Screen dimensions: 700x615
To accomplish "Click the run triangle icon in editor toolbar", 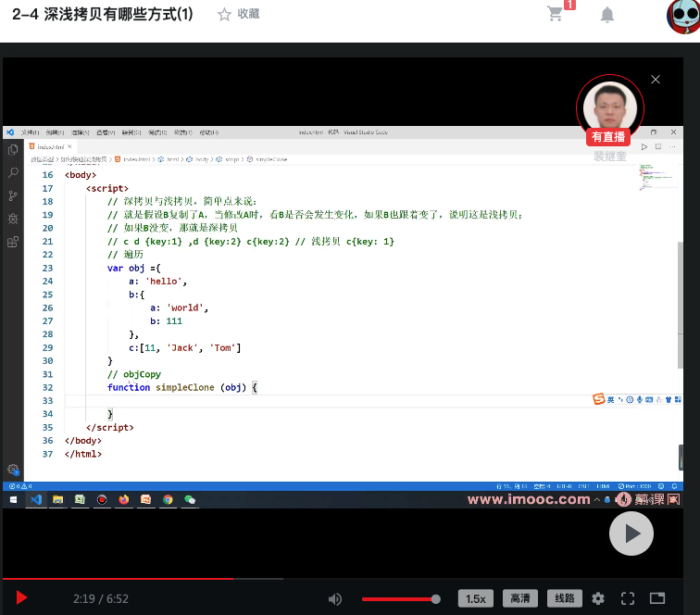I will coord(644,146).
